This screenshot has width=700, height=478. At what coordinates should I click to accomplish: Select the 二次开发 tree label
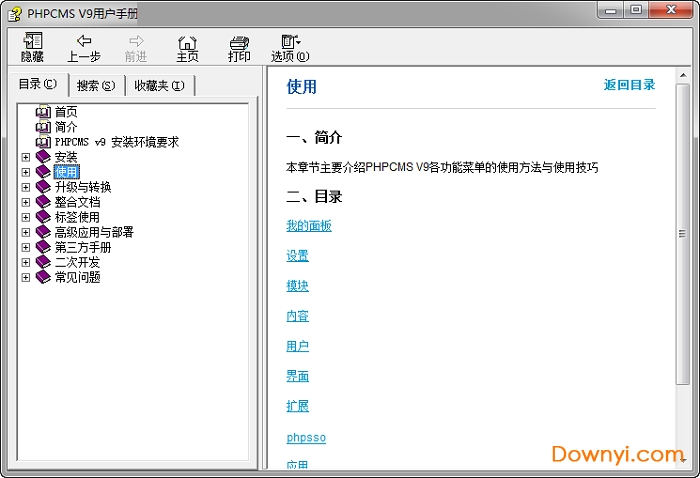[77, 262]
